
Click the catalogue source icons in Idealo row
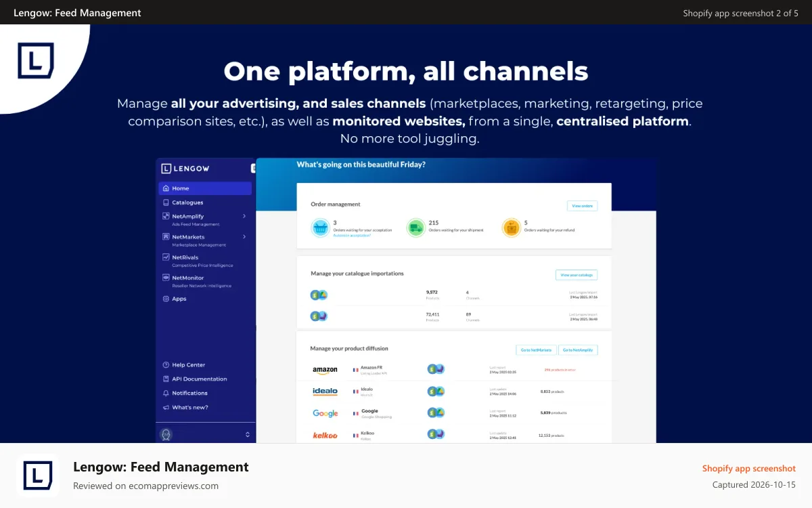(436, 391)
